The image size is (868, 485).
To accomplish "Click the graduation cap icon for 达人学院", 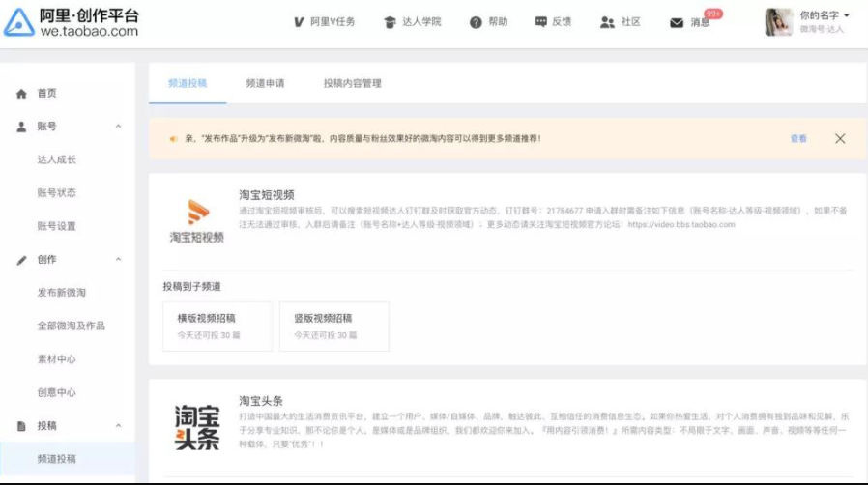I will point(390,22).
